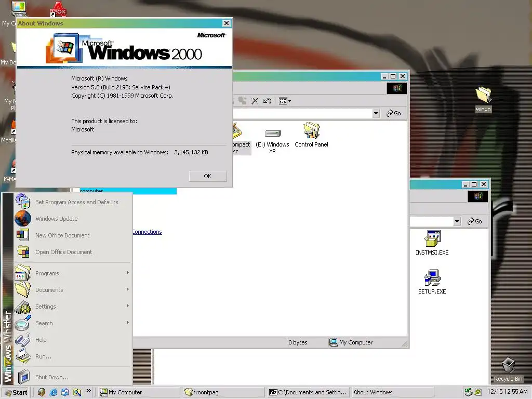Click the Windows logo in My Computer window
532x399 pixels.
[397, 88]
